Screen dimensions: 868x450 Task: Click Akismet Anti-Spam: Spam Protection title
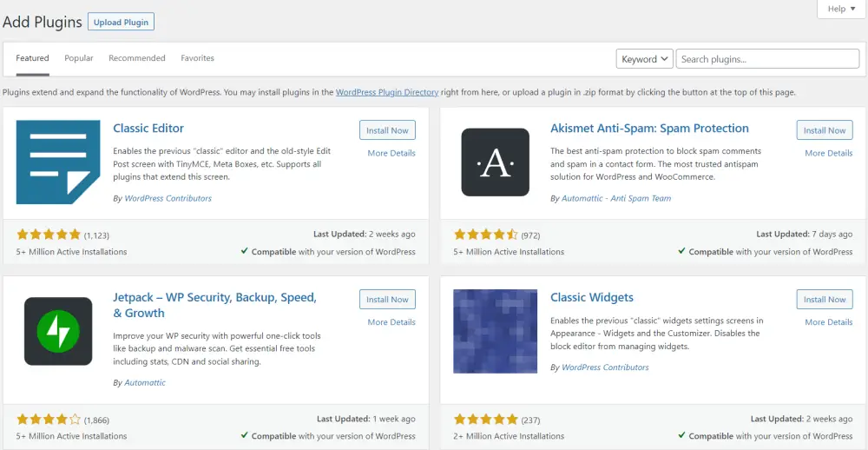click(649, 128)
